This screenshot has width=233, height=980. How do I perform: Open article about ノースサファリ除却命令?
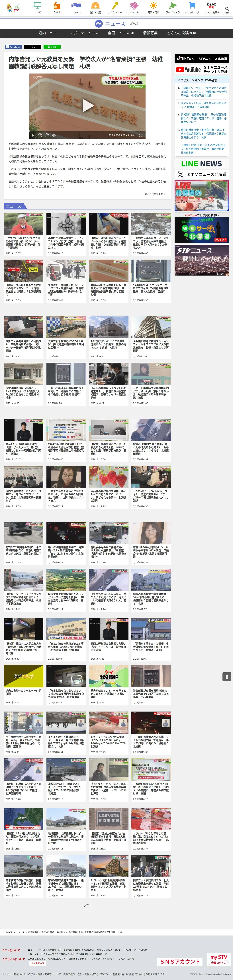pyautogui.click(x=151, y=234)
